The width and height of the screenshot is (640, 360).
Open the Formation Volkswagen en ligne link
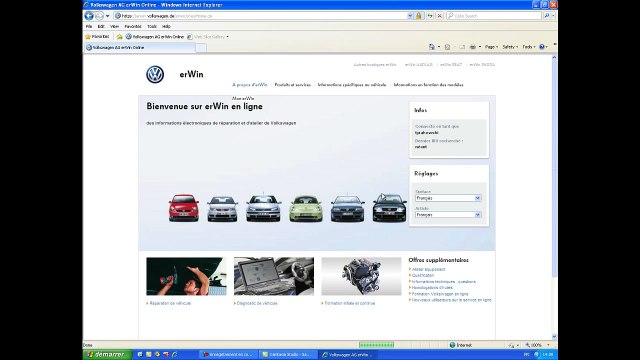pos(440,294)
